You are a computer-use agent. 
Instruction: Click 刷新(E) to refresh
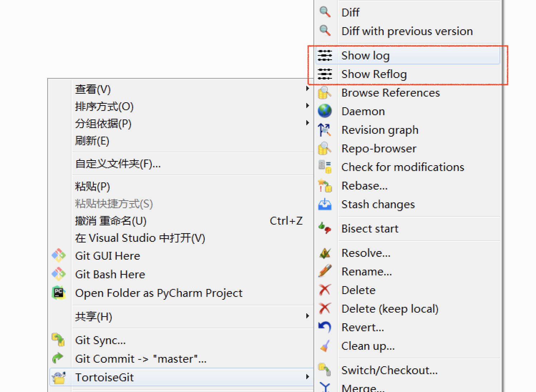click(92, 141)
